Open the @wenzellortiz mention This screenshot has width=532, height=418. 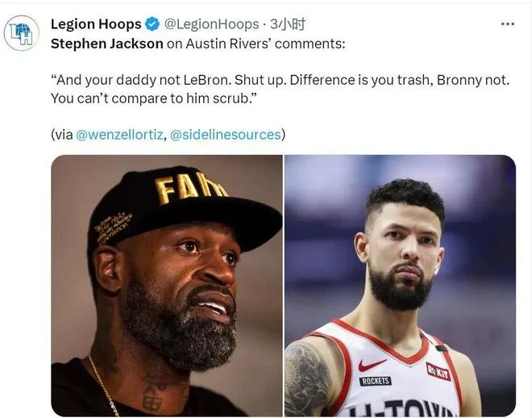coord(119,135)
